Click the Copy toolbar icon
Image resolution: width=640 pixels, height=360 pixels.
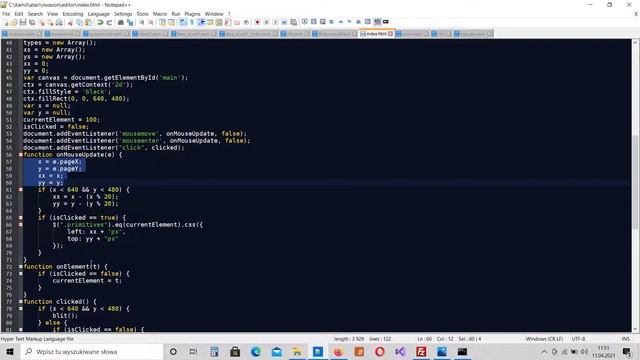coord(80,22)
